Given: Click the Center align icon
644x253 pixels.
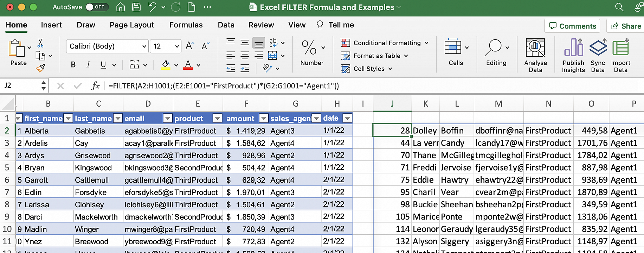Looking at the screenshot, I should [245, 55].
